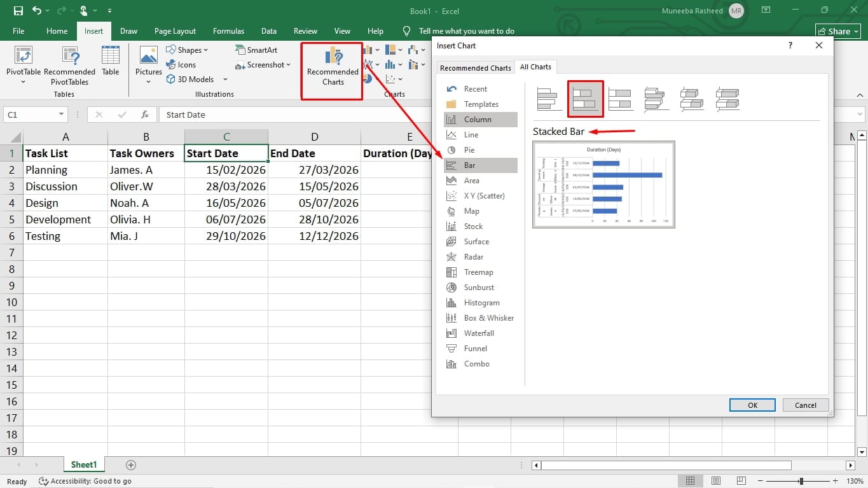
Task: Click Cancel in Insert Chart dialog
Action: (805, 405)
